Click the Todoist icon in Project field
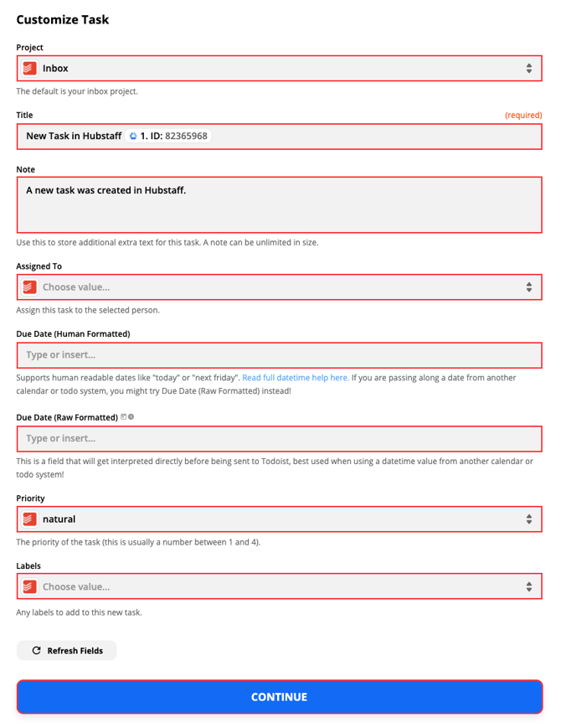The image size is (561, 728). point(29,68)
